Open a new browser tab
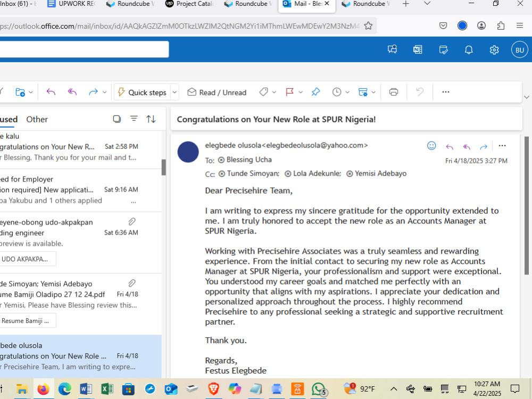The width and height of the screenshot is (532, 399). point(406,4)
